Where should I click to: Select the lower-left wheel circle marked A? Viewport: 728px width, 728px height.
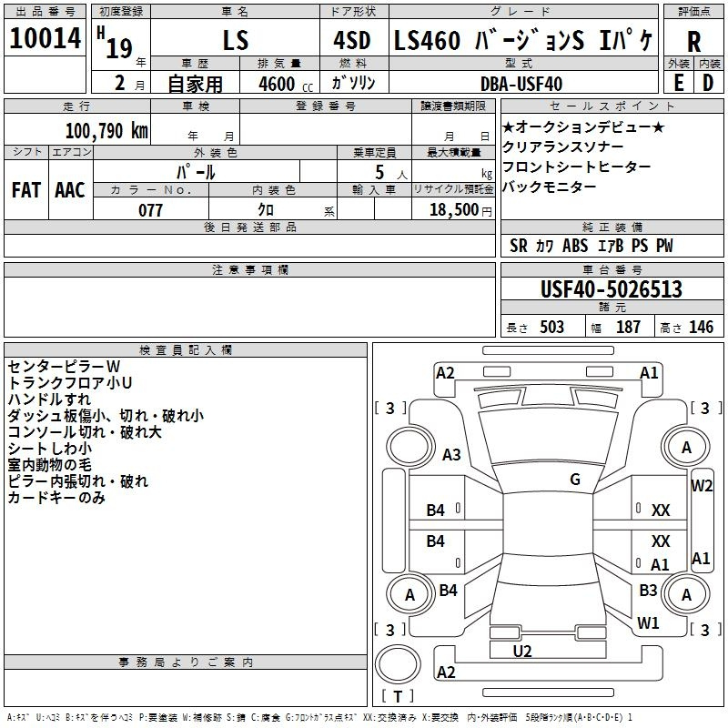click(x=409, y=595)
